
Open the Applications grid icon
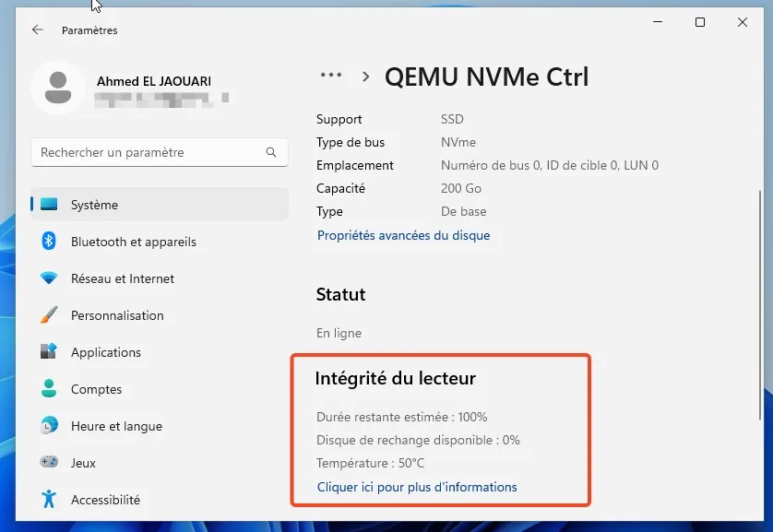(52, 352)
